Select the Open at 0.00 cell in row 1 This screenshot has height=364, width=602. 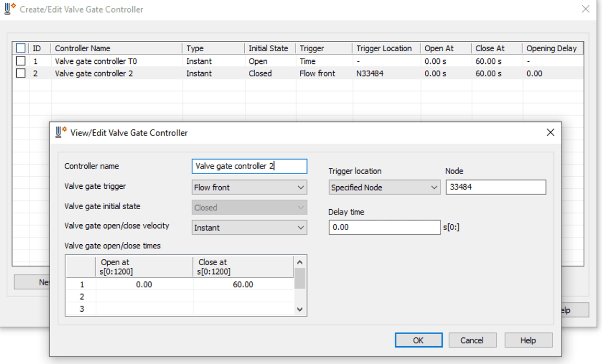[144, 285]
